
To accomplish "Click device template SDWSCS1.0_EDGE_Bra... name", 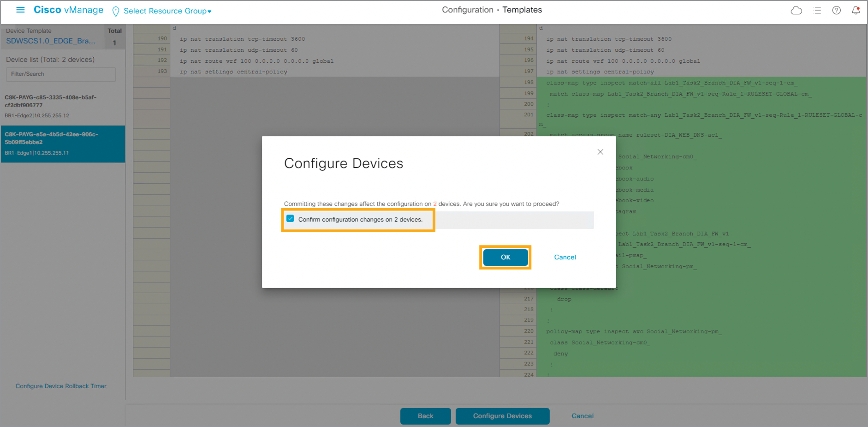I will click(x=51, y=41).
